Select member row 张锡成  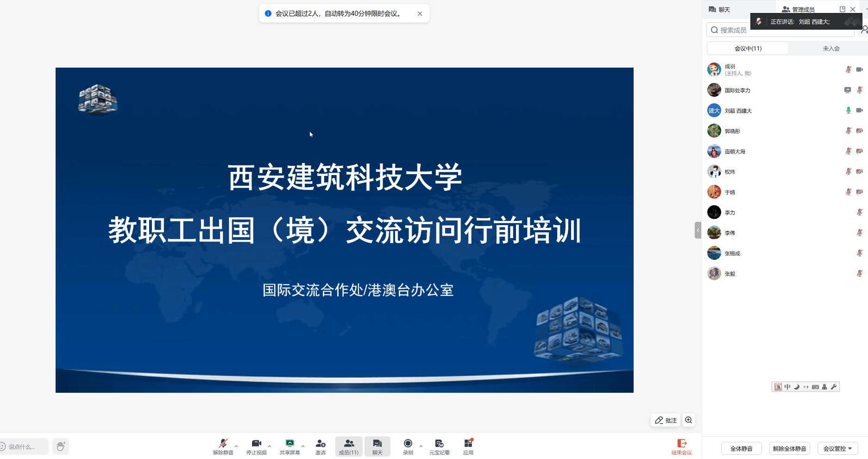785,253
